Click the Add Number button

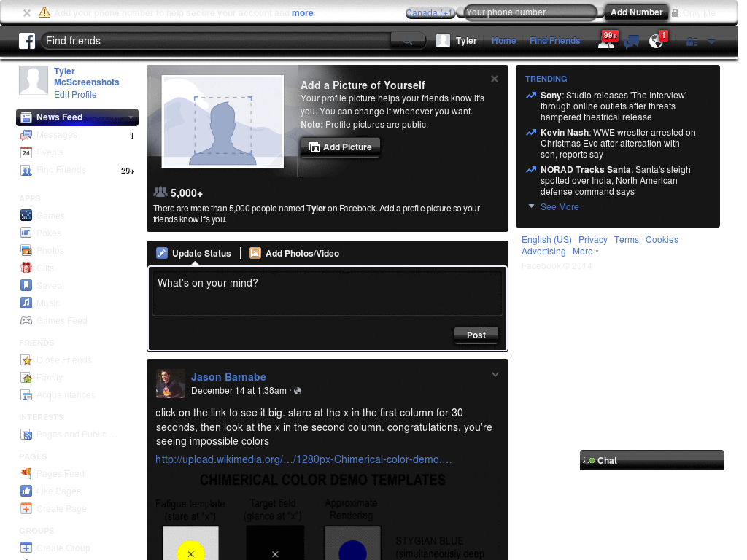[636, 12]
